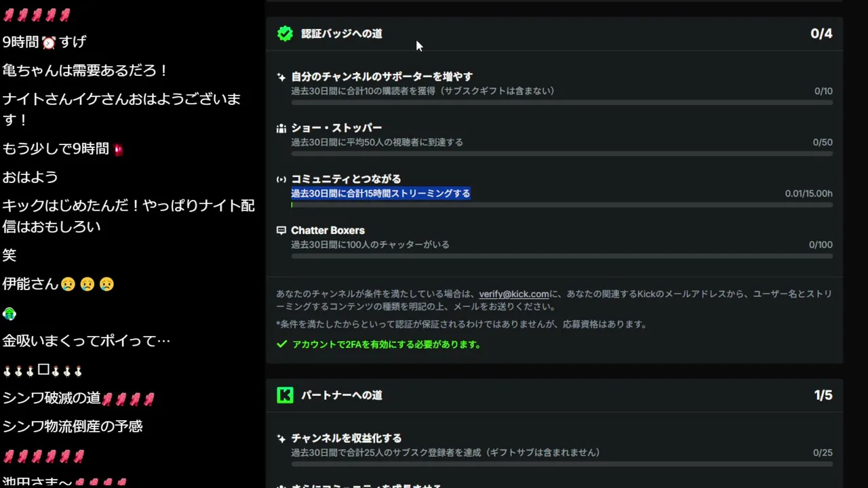Screen dimensions: 868x488
Task: Open the verify@kick.com email link
Action: (514, 294)
